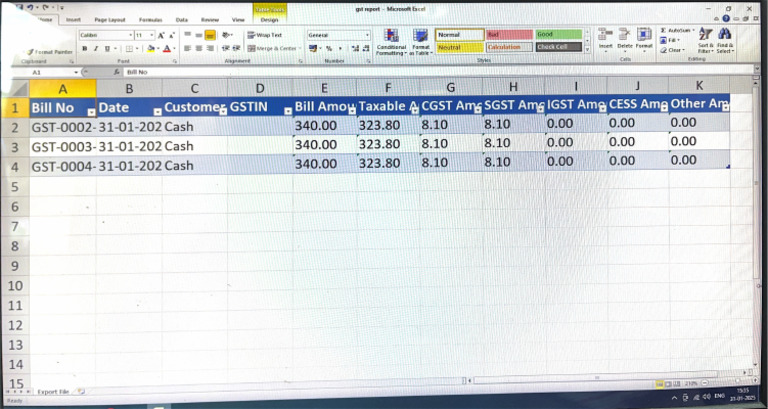Open the Date column filter dropdown
Image resolution: width=768 pixels, height=409 pixels.
(x=157, y=112)
